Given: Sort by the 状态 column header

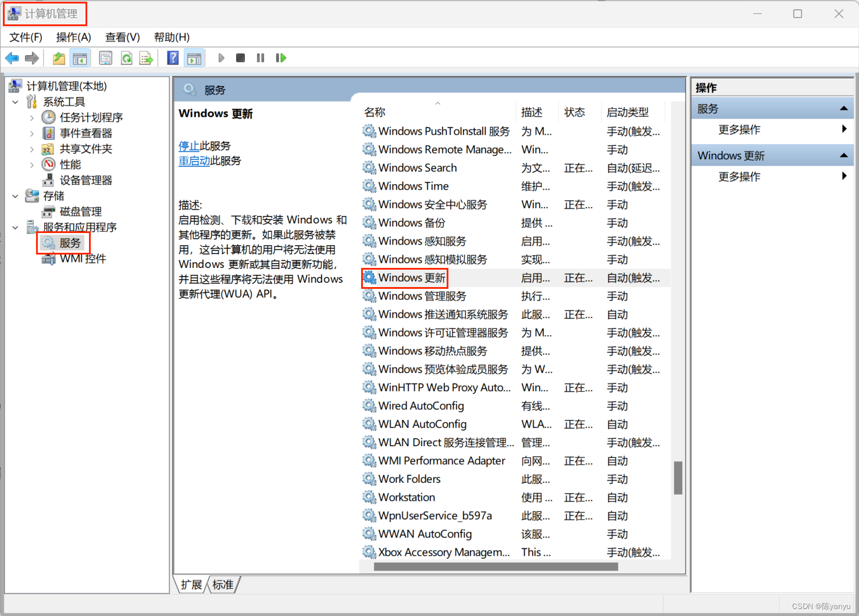Looking at the screenshot, I should tap(579, 112).
